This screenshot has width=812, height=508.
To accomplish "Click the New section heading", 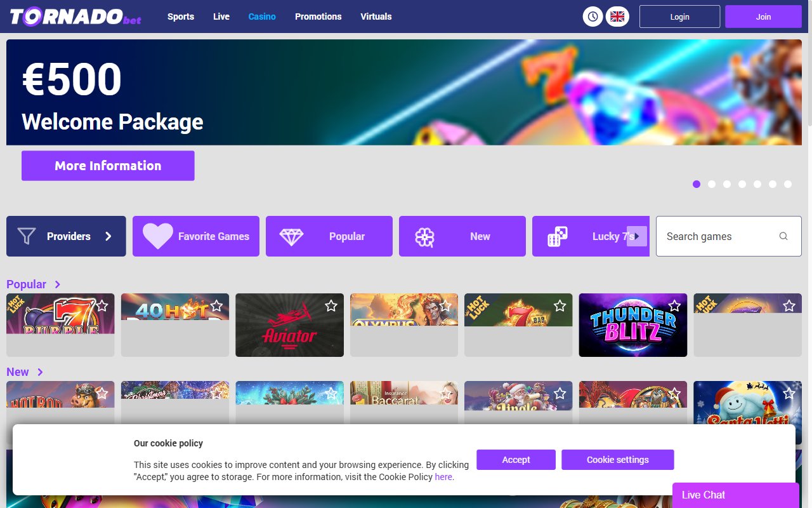I will pos(18,372).
